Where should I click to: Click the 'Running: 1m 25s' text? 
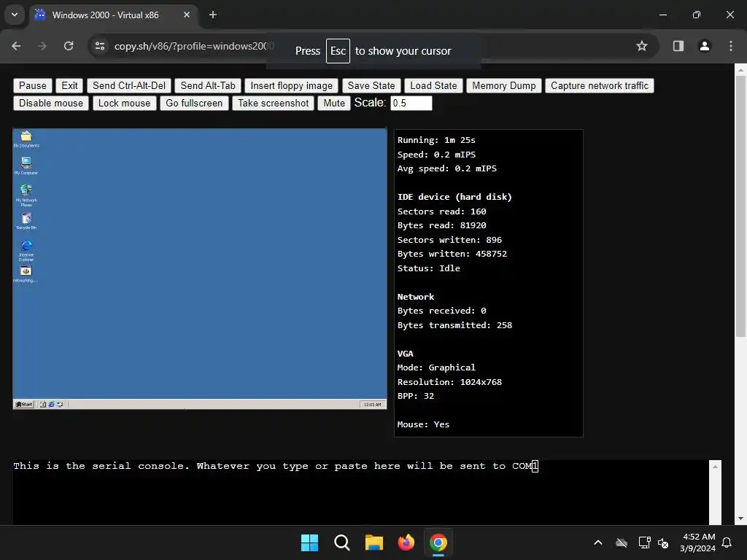coord(436,140)
